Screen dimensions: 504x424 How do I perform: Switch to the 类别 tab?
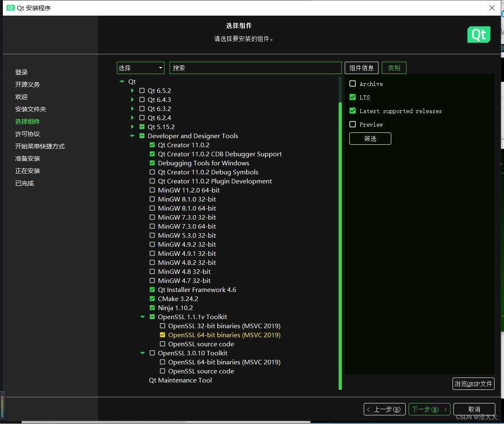click(x=394, y=68)
